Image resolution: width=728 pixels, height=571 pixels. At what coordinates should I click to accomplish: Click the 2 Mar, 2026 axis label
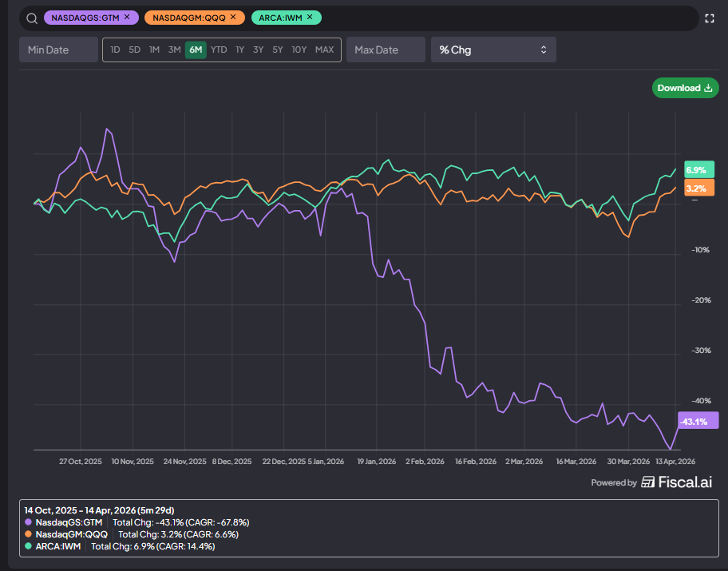[524, 462]
